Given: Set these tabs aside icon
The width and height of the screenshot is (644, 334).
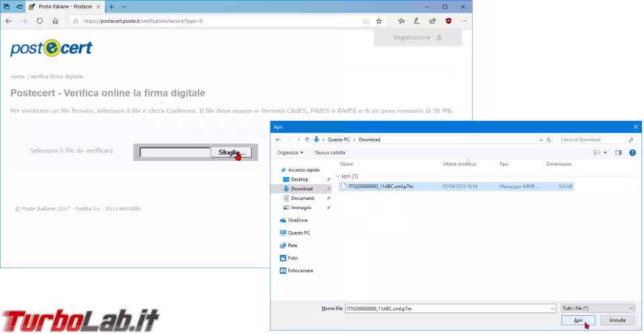Looking at the screenshot, I should 19,7.
